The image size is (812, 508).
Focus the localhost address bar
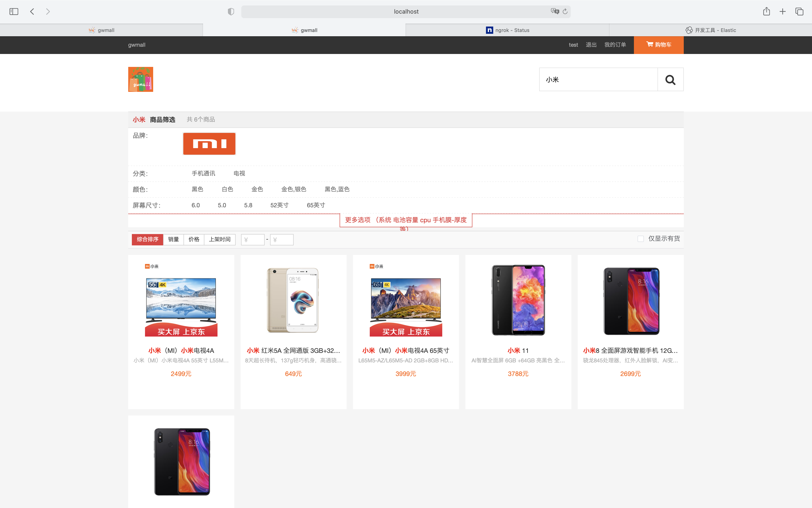click(x=406, y=11)
